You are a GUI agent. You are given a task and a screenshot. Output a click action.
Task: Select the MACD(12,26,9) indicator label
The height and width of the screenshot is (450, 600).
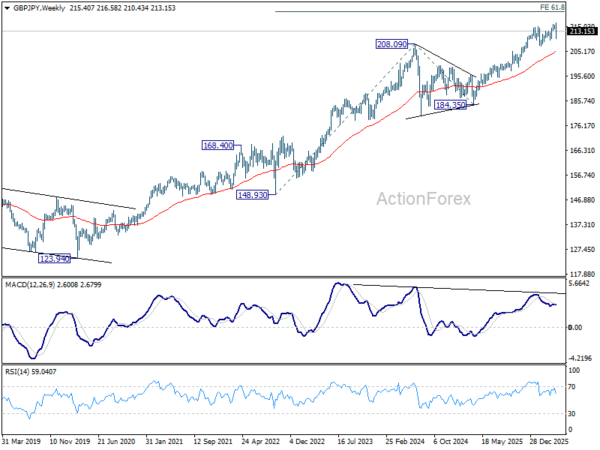click(x=30, y=285)
